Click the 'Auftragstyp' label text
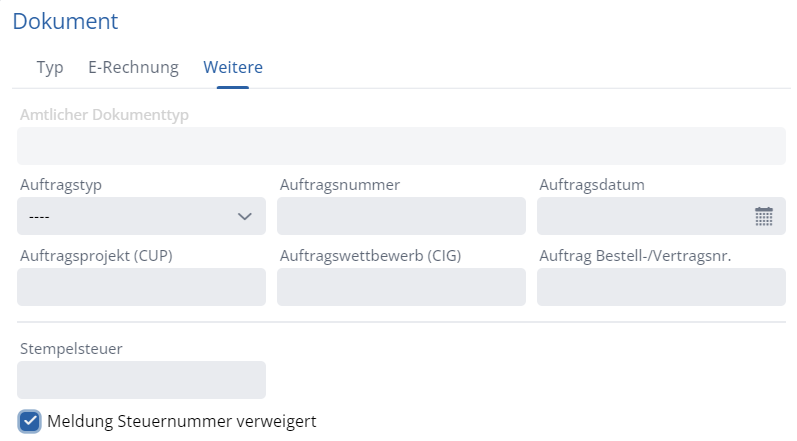Viewport: 797px width, 441px height. (61, 185)
